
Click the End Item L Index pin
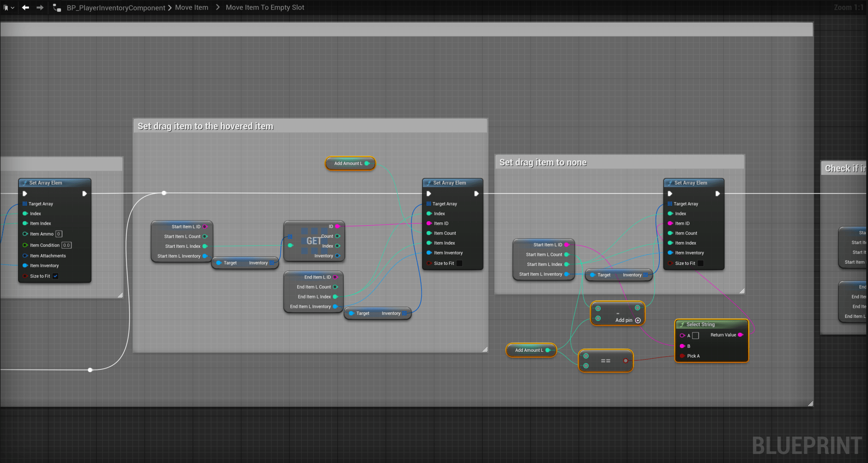(x=335, y=297)
